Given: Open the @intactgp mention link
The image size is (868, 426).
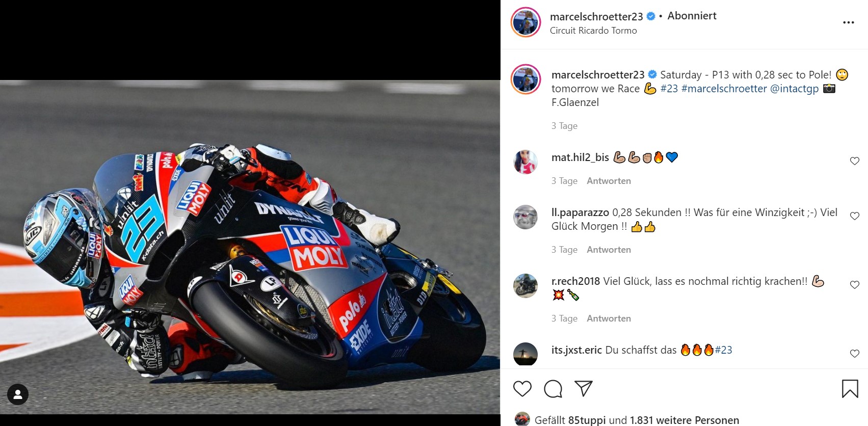Looking at the screenshot, I should 794,89.
